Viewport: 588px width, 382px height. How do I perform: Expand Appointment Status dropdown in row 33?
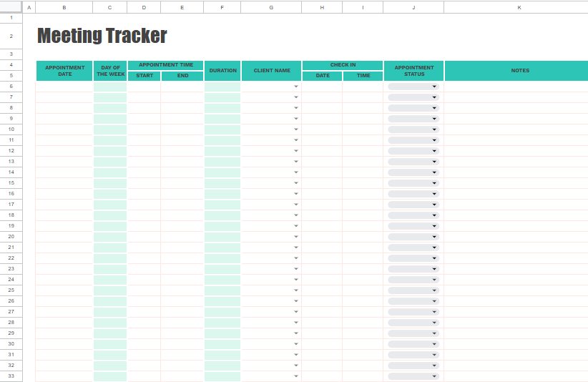[x=413, y=376]
